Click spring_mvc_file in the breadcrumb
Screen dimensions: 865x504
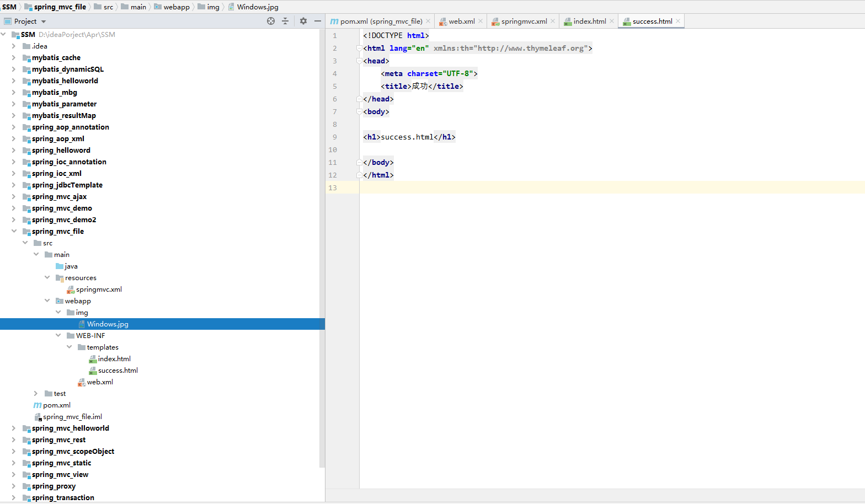55,7
